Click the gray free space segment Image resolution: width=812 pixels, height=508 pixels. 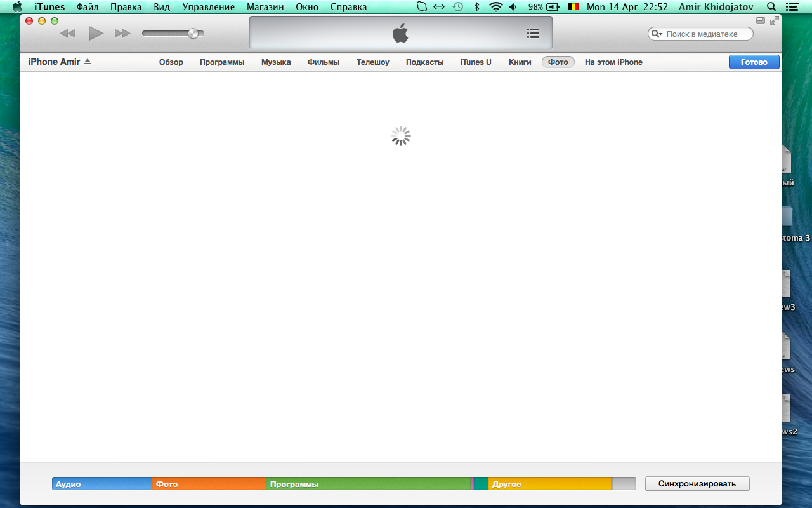point(624,484)
